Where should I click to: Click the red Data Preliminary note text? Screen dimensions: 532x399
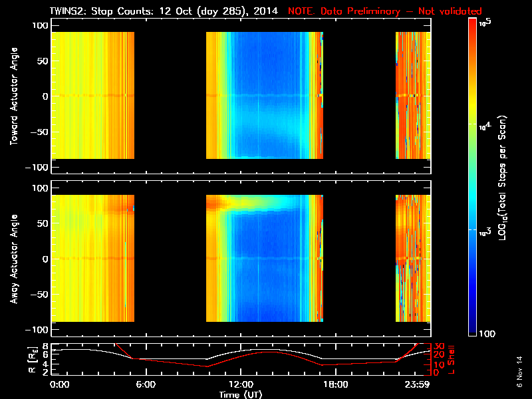click(385, 11)
